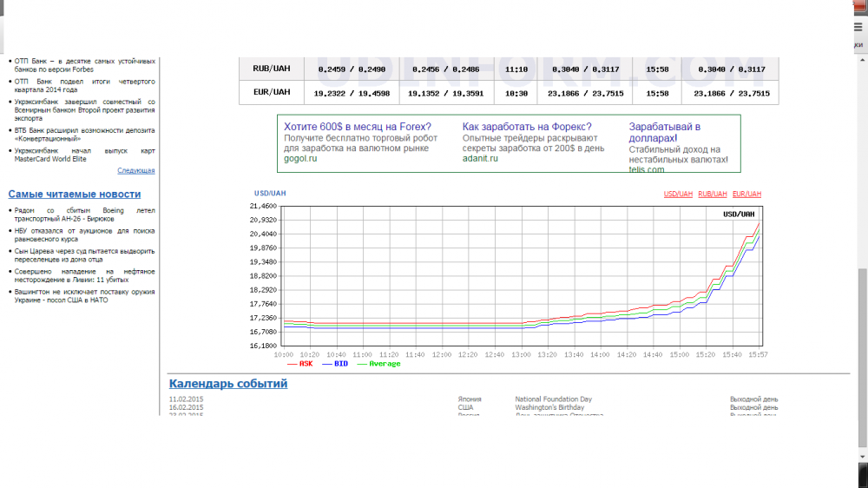Open ad 'Хотите 600$ в месяц на Forex?'

click(358, 127)
